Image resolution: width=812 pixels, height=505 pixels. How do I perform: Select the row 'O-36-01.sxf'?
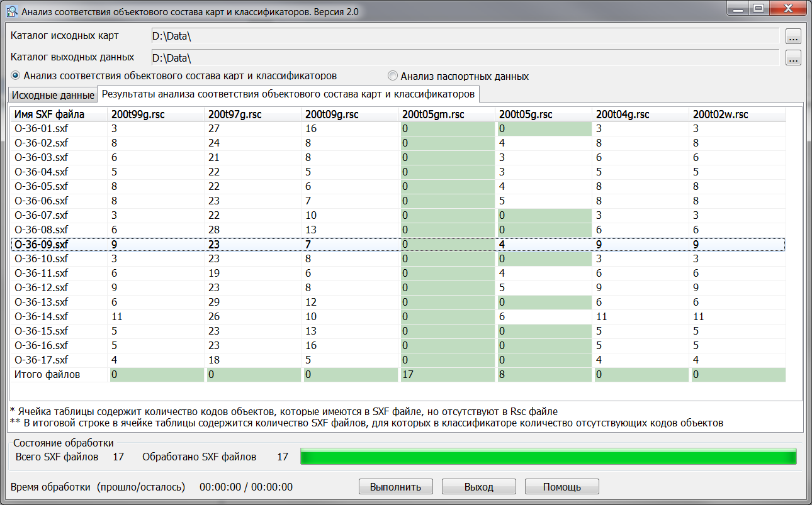click(x=398, y=128)
